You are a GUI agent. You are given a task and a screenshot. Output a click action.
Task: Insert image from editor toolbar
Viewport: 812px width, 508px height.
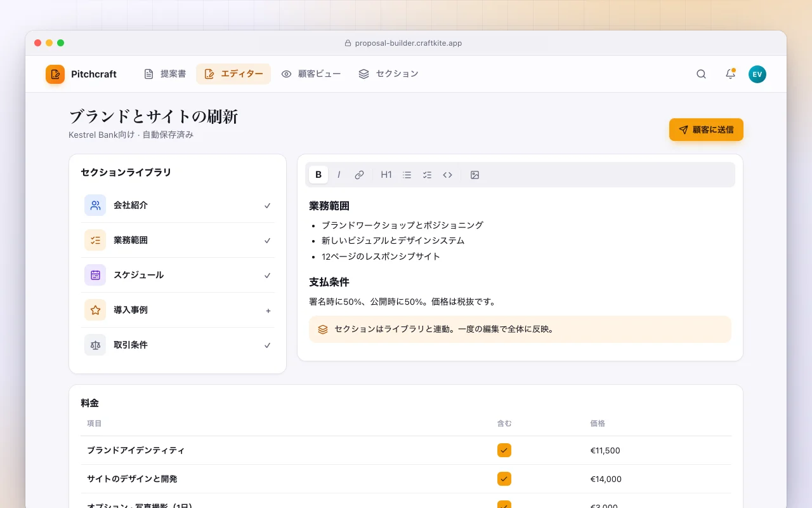click(475, 175)
